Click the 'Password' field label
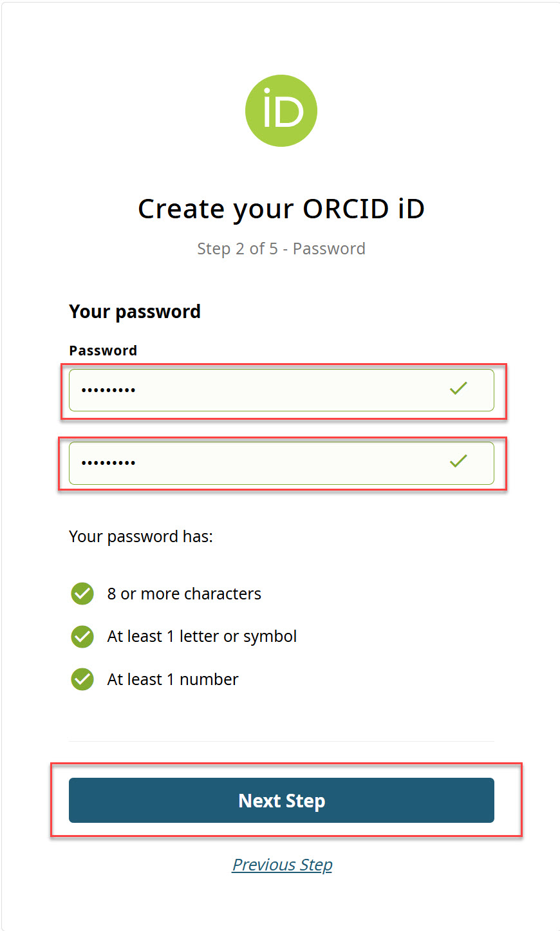The height and width of the screenshot is (931, 560). click(x=103, y=350)
